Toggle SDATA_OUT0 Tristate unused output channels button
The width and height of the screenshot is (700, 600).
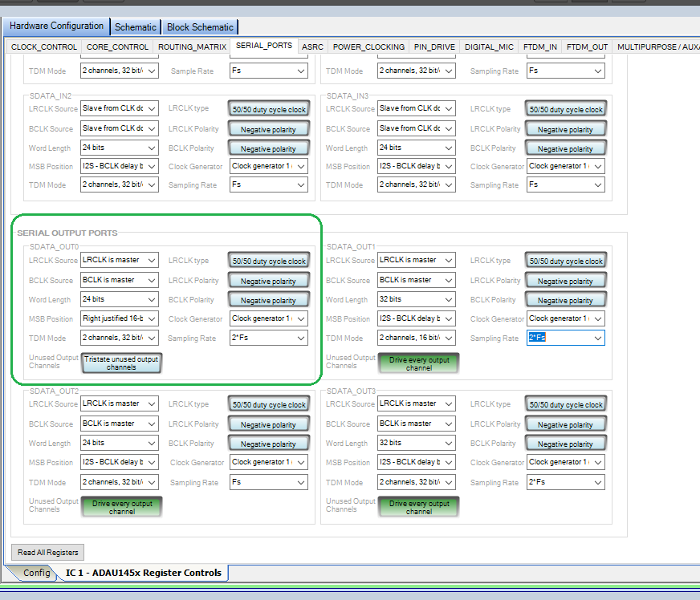(x=121, y=363)
